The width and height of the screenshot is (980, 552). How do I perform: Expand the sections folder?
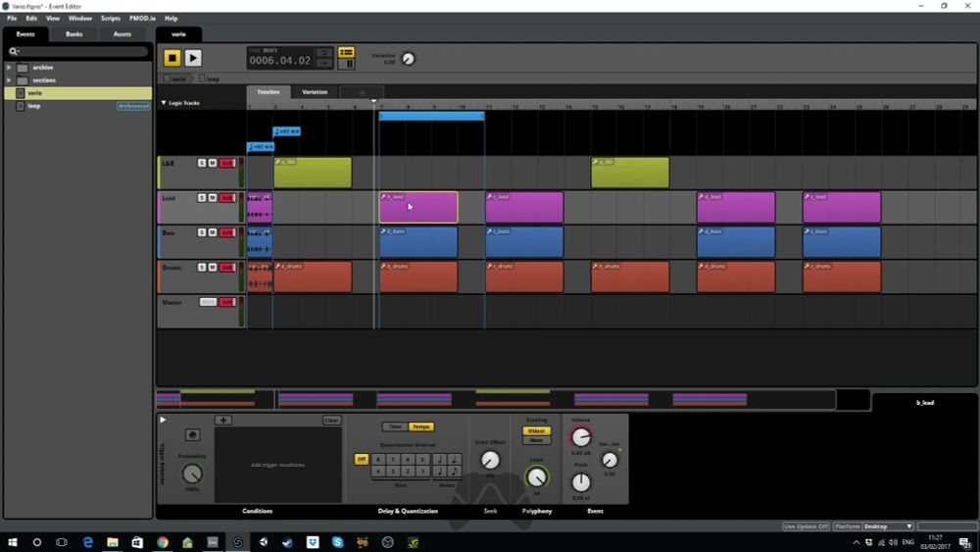9,80
